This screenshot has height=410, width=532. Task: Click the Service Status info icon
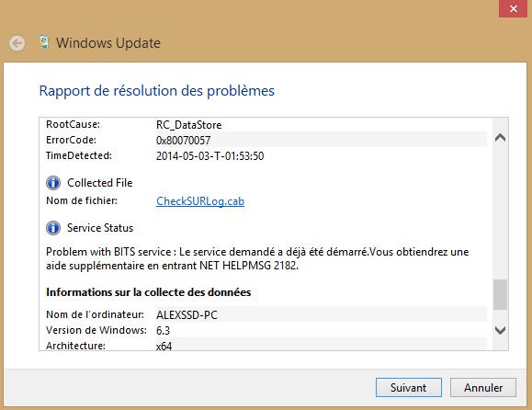pyautogui.click(x=53, y=228)
